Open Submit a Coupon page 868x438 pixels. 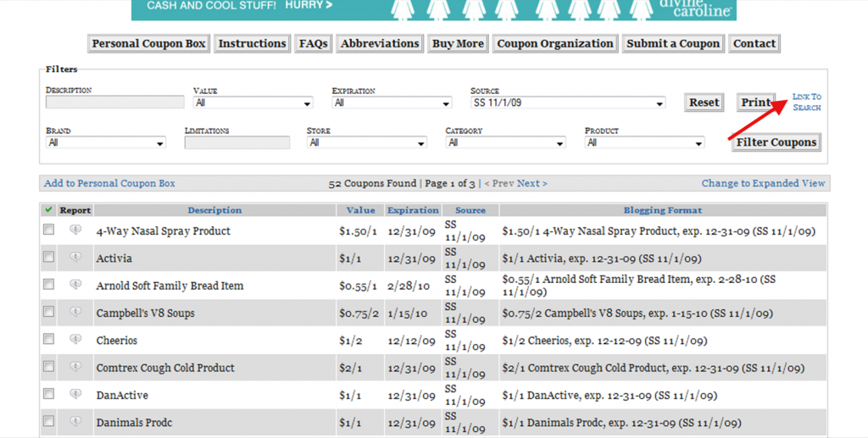coord(673,43)
